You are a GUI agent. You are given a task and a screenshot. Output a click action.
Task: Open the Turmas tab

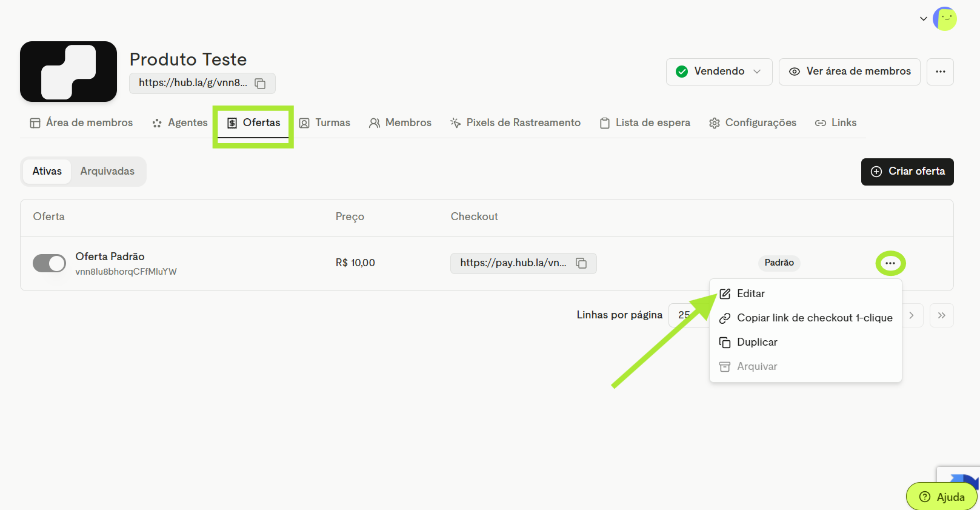pos(325,122)
